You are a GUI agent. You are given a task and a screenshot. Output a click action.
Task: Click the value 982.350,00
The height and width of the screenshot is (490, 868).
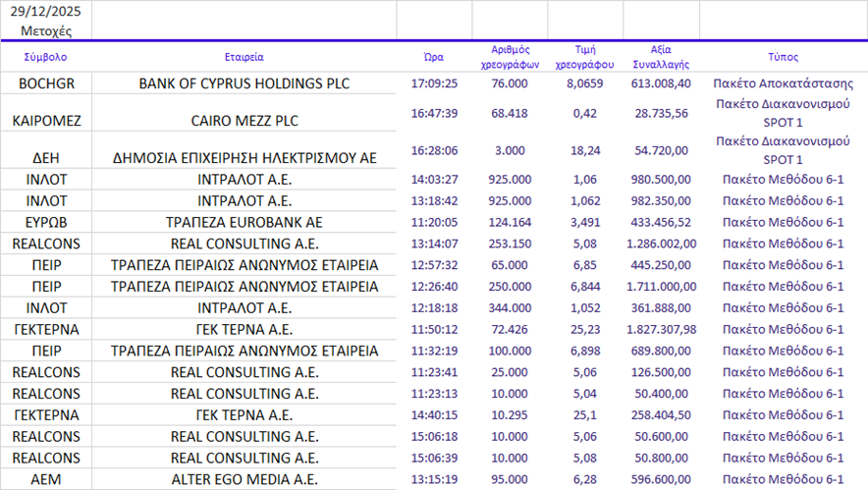coord(661,201)
